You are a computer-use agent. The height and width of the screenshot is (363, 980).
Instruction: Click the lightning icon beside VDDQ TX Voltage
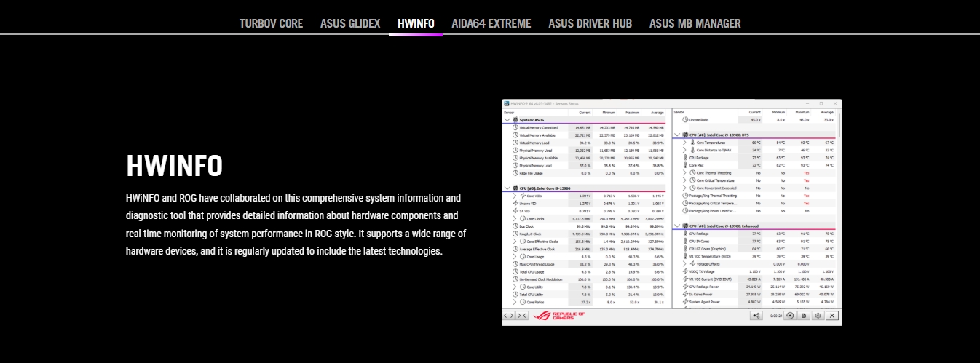click(685, 271)
